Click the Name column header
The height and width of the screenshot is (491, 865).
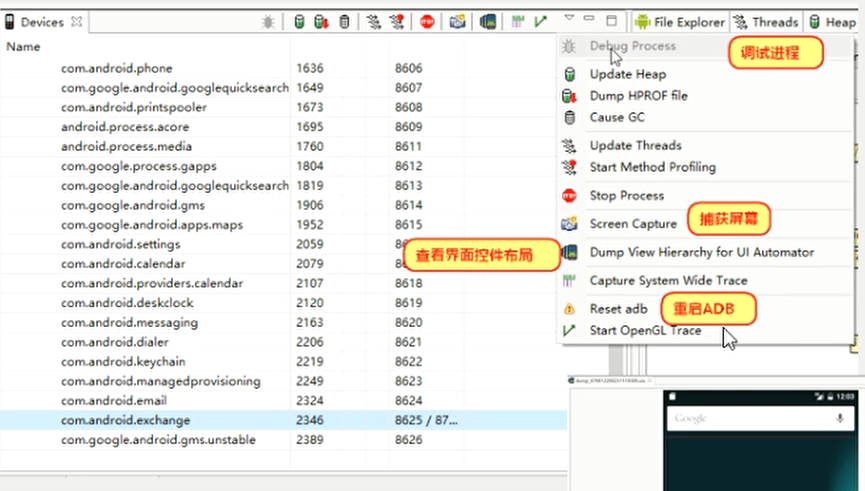pos(23,47)
